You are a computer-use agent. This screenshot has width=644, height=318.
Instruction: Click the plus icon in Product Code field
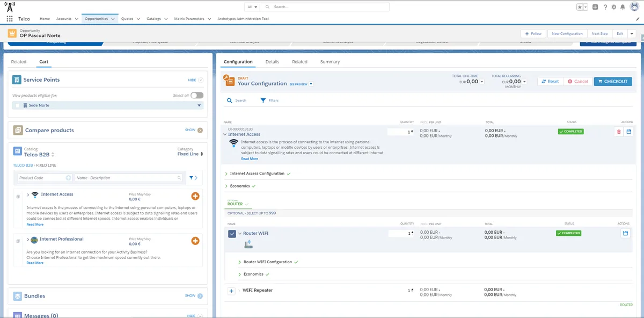pyautogui.click(x=68, y=178)
